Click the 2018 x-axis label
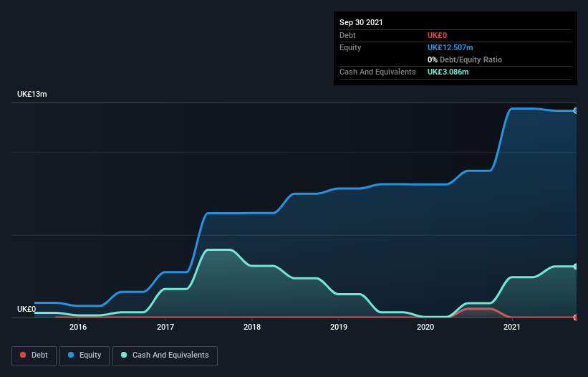Image resolution: width=588 pixels, height=377 pixels. tap(252, 327)
